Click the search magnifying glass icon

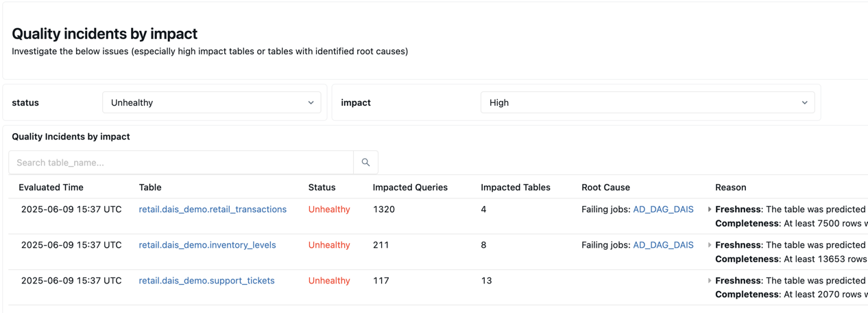365,163
